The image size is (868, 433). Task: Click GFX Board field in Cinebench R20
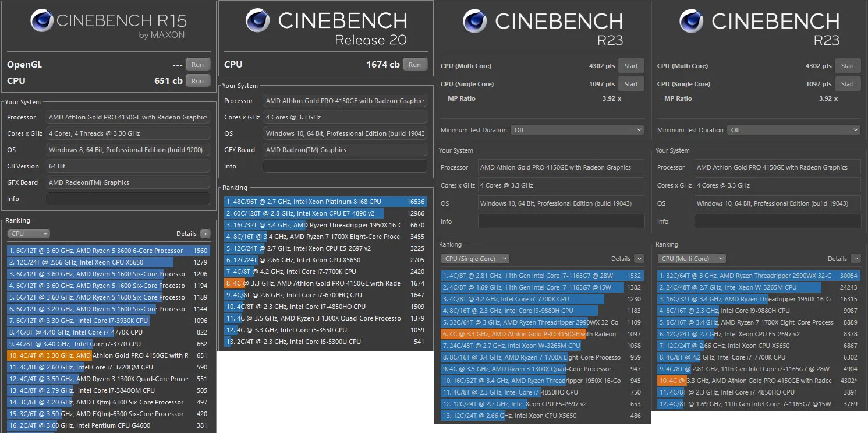(345, 150)
